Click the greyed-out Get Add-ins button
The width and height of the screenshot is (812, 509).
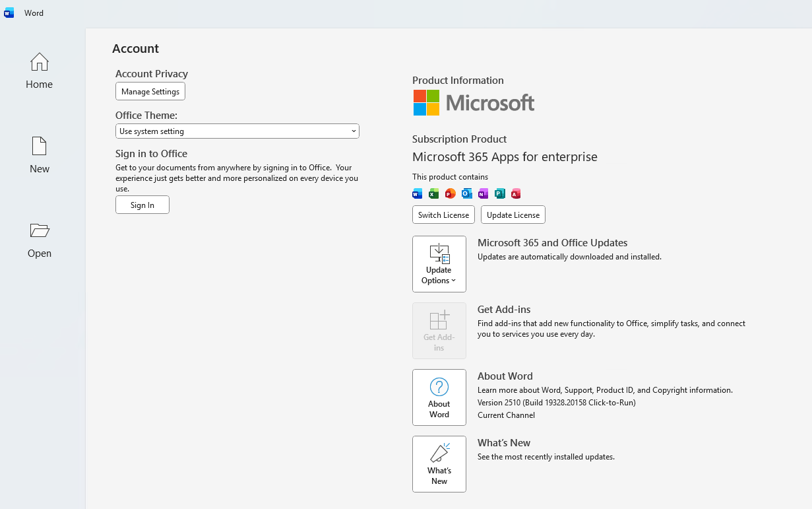[439, 331]
